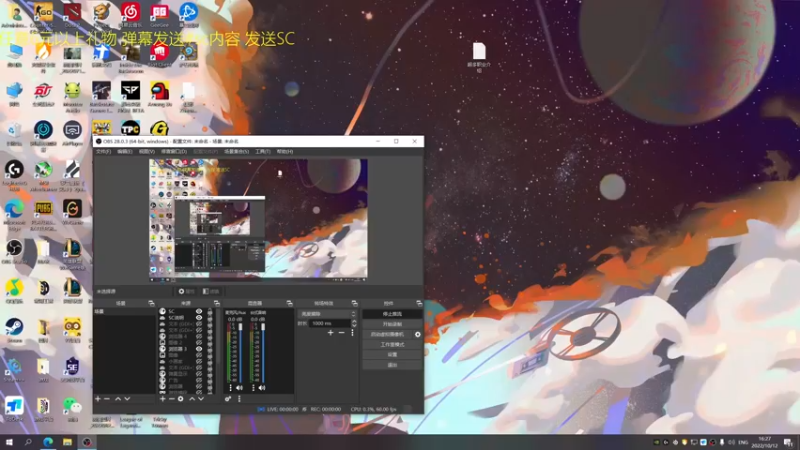Open the Docks menu in OBS

point(174,152)
